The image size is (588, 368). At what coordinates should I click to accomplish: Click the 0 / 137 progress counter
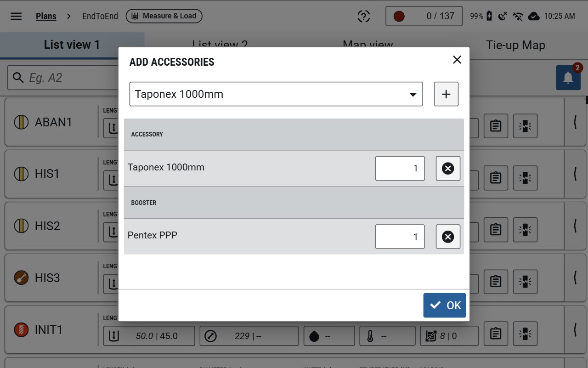tap(424, 16)
